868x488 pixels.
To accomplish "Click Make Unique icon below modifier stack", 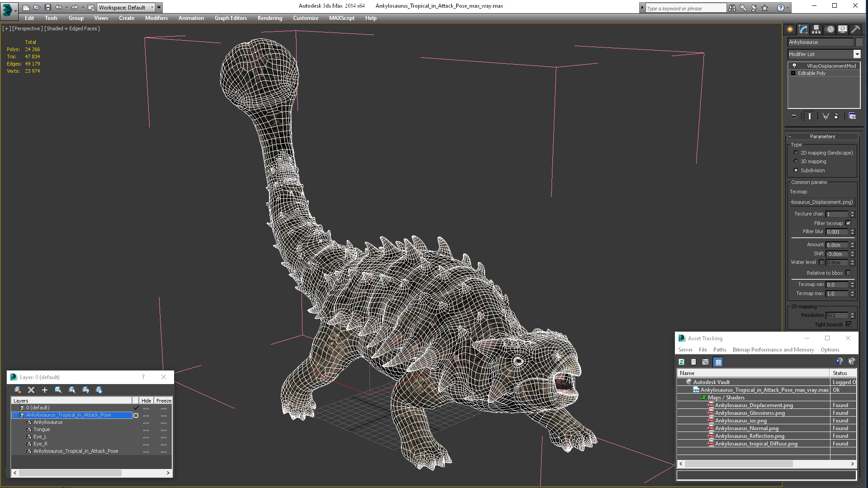I will coord(826,116).
